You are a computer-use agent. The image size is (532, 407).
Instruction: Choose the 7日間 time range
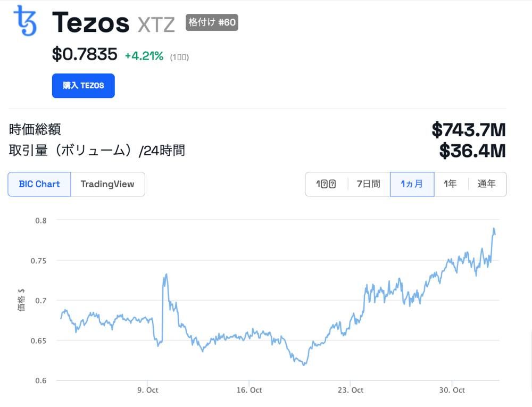(368, 184)
